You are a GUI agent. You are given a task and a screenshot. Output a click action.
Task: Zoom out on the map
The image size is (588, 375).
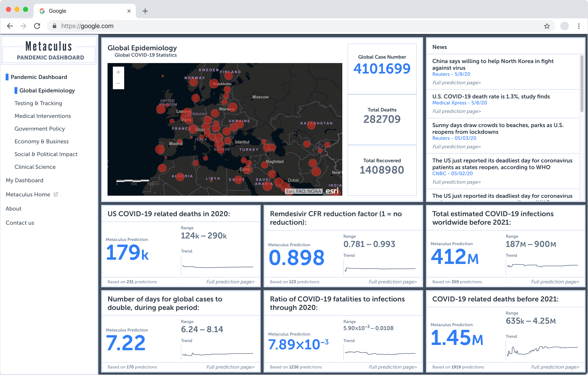[x=118, y=83]
